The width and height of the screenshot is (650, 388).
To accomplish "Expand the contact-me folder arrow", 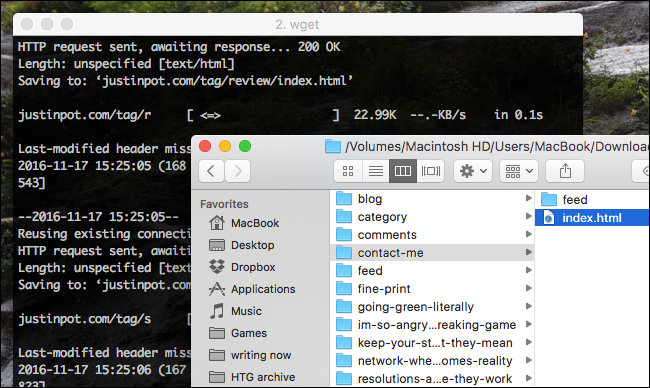I will coord(529,252).
